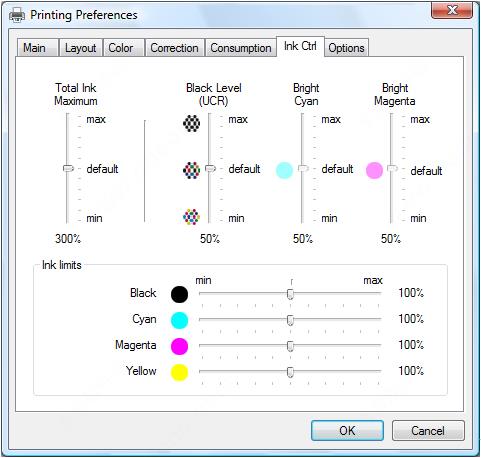
Task: Click the Cyan label in Ink limits
Action: pyautogui.click(x=144, y=319)
